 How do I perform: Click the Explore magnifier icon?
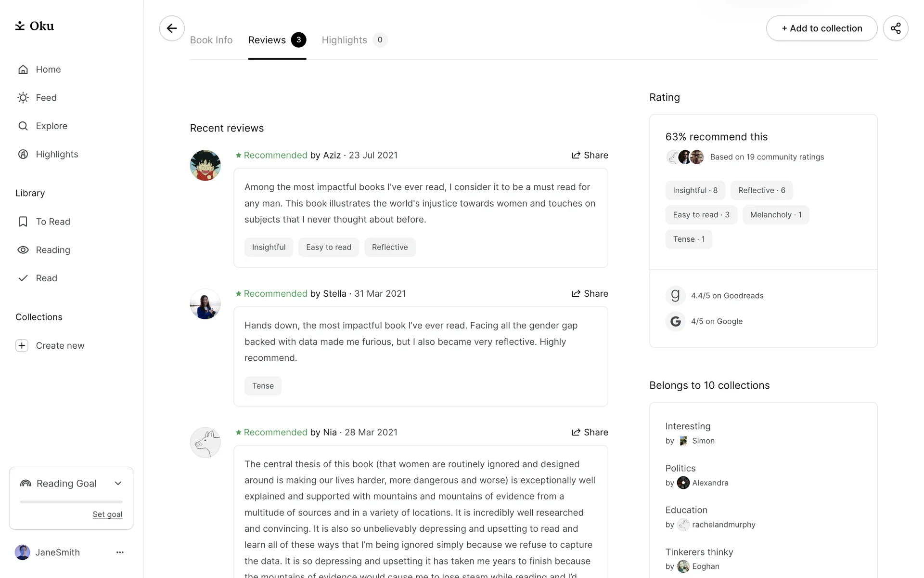coord(23,126)
